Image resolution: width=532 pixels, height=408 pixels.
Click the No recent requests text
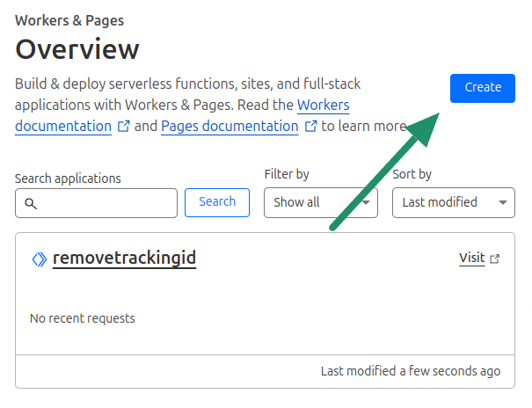(x=83, y=318)
